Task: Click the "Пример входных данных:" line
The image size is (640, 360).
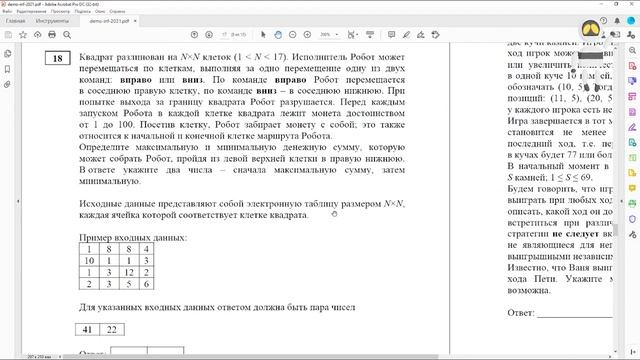Action: pyautogui.click(x=133, y=238)
